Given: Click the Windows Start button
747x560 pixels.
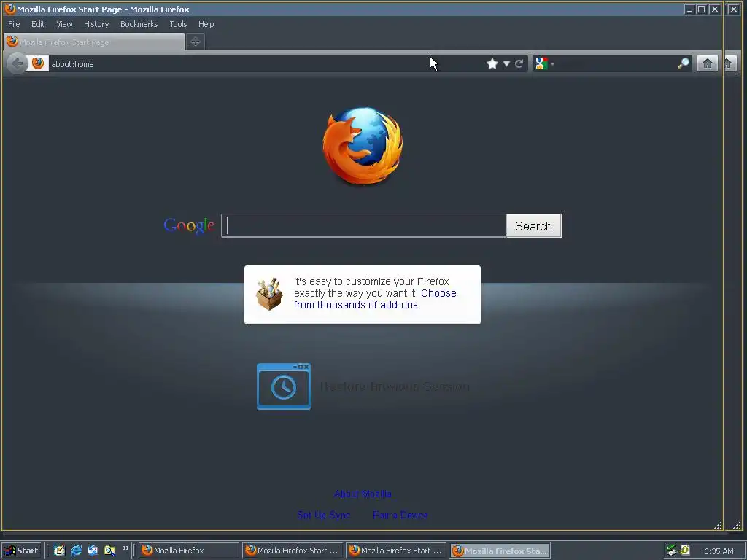Looking at the screenshot, I should (x=21, y=551).
